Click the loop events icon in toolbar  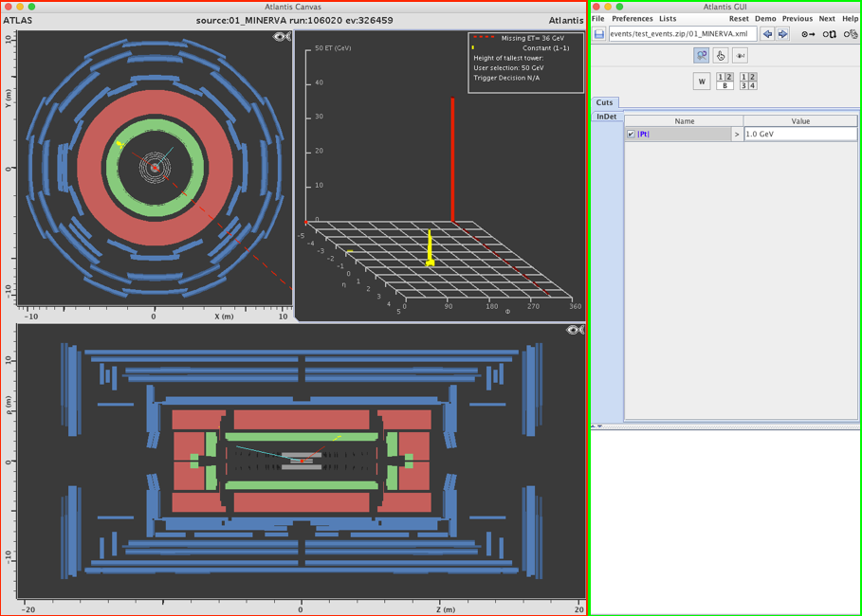tap(829, 34)
